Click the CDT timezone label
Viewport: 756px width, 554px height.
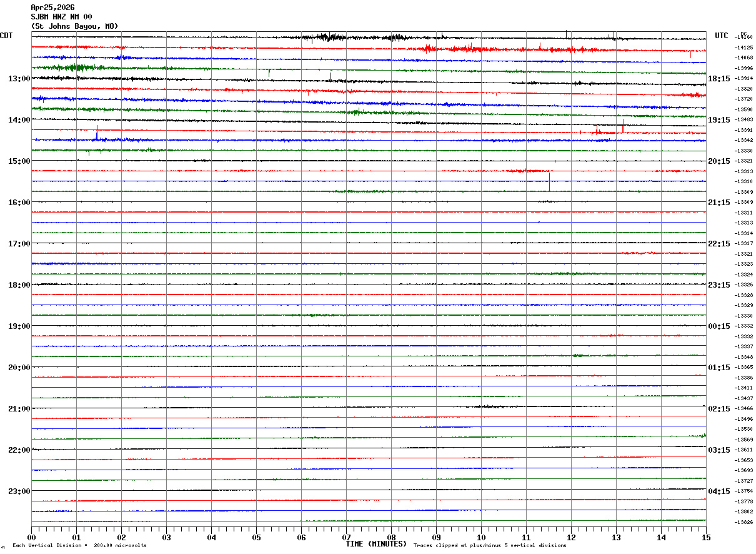pyautogui.click(x=6, y=36)
